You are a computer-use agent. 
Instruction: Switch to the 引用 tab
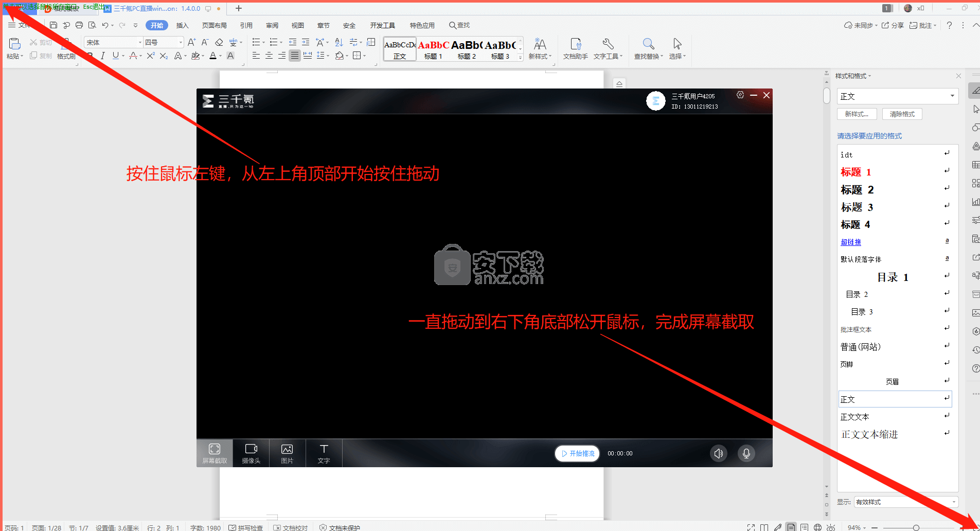(x=246, y=25)
